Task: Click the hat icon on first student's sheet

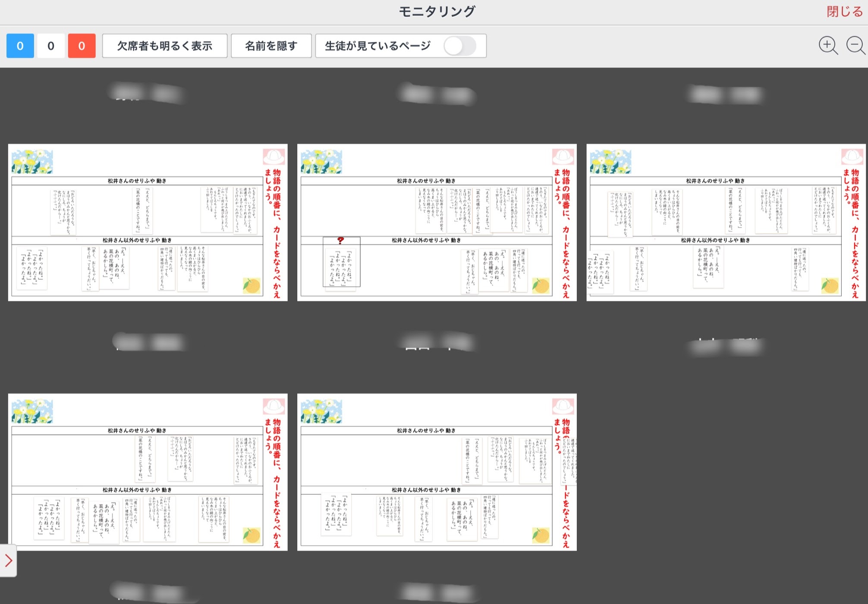Action: tap(274, 157)
